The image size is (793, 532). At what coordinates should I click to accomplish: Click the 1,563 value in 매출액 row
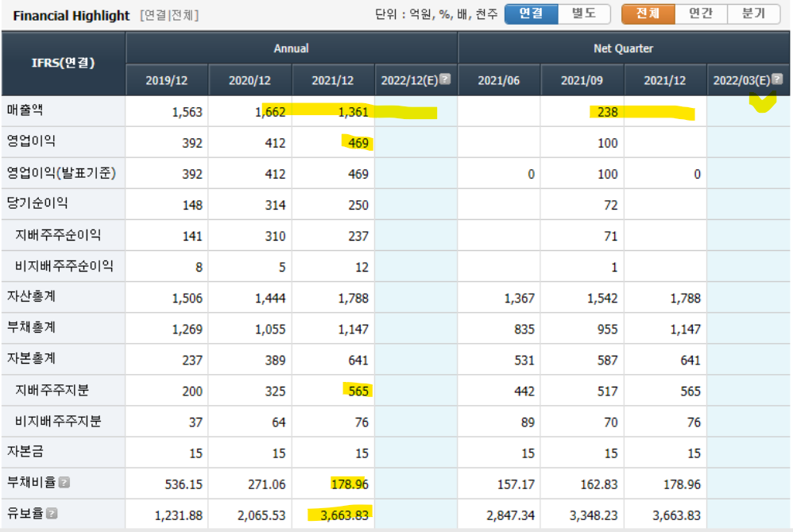[187, 112]
